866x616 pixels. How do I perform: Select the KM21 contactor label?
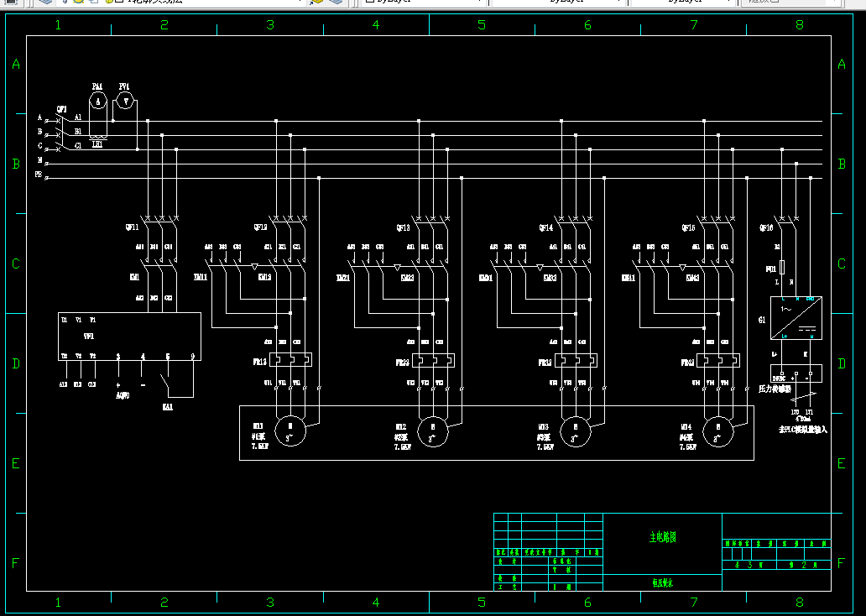[x=343, y=278]
